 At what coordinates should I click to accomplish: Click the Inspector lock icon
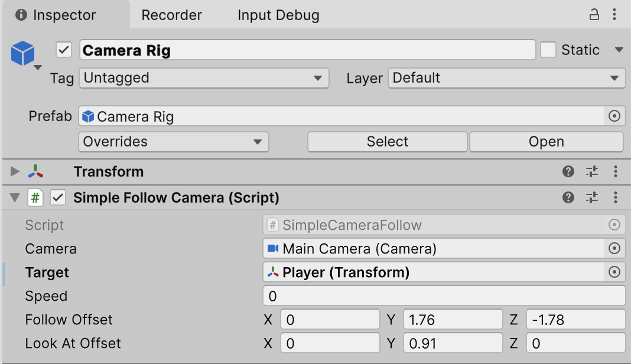(595, 15)
